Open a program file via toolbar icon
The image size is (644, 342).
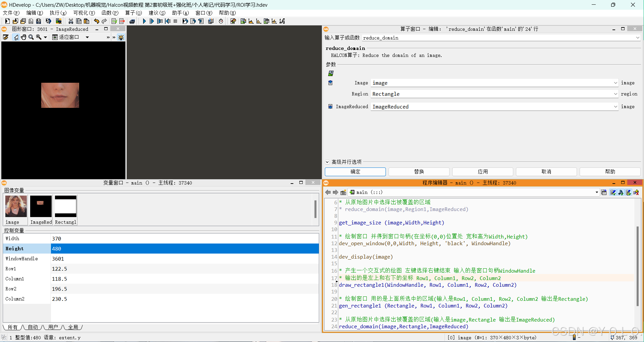coord(15,21)
